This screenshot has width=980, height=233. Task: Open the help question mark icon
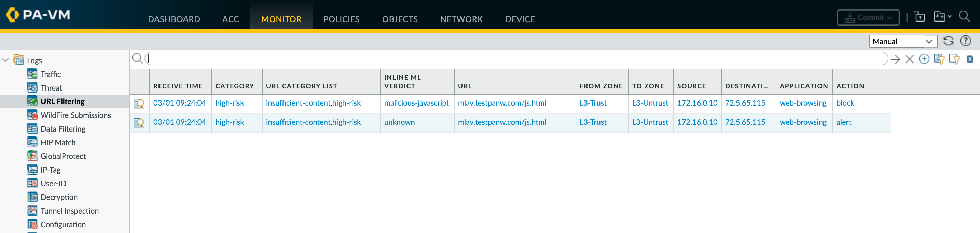coord(965,41)
